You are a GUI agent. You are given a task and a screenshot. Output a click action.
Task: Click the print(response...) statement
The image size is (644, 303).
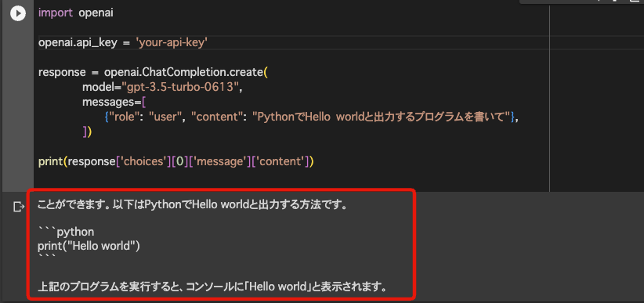176,162
